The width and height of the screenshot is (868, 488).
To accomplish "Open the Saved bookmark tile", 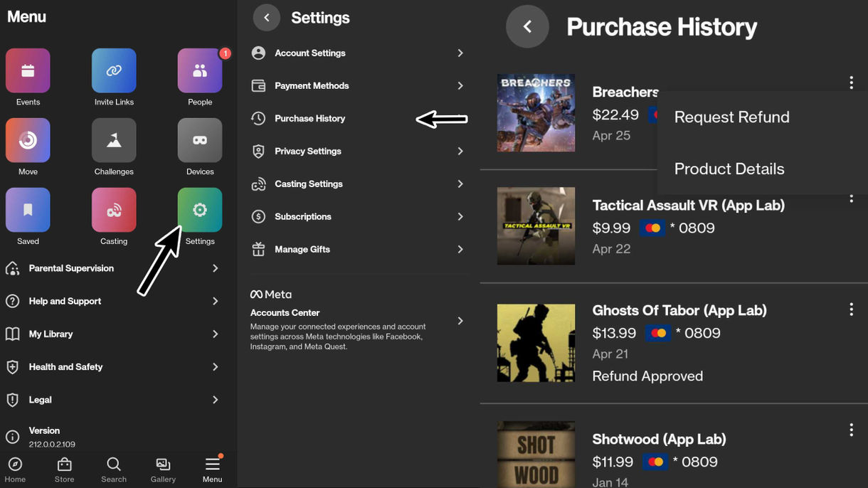I will pyautogui.click(x=28, y=210).
